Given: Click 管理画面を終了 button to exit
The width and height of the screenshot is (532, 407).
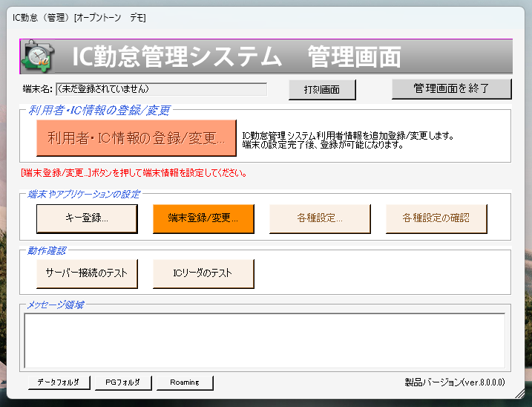Looking at the screenshot, I should [x=451, y=89].
